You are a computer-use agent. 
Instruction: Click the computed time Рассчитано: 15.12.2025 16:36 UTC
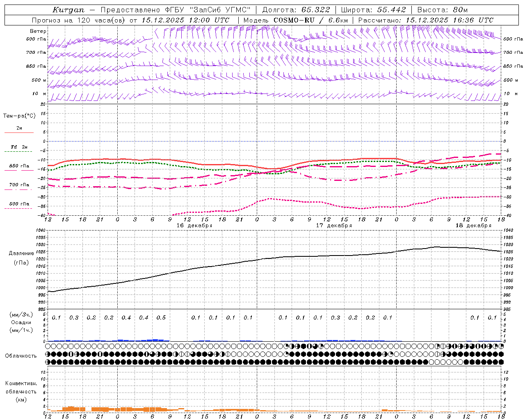(426, 20)
